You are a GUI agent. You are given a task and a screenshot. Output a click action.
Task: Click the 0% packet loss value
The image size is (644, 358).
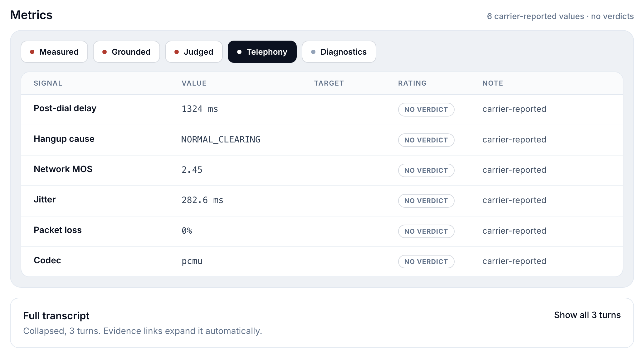click(x=187, y=231)
